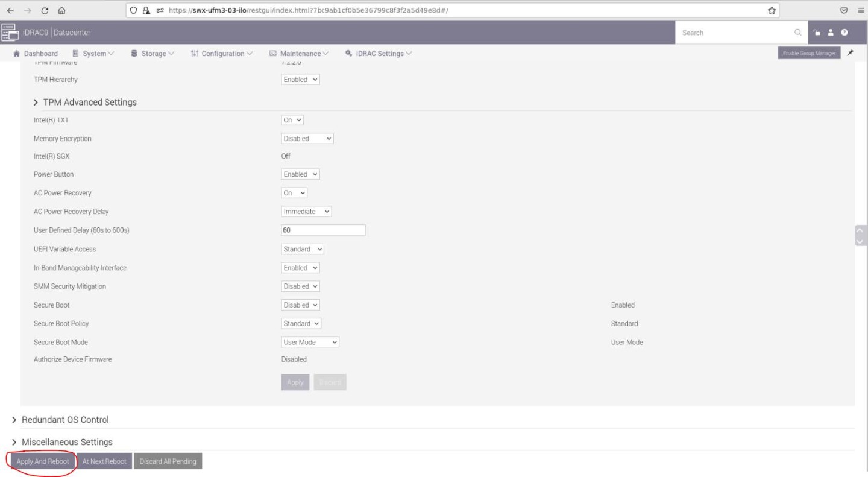Click the pin icon beside Group Manager
The height and width of the screenshot is (477, 868).
[x=851, y=53]
